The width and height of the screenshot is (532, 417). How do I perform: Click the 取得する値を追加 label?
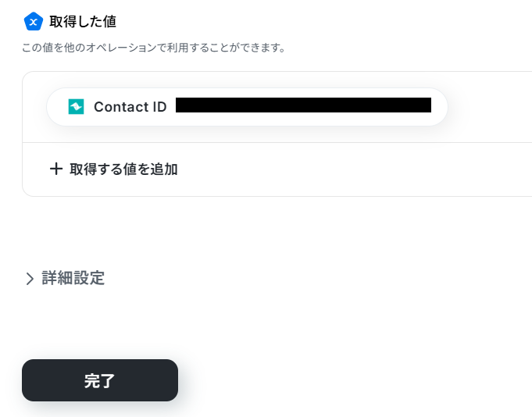[123, 169]
